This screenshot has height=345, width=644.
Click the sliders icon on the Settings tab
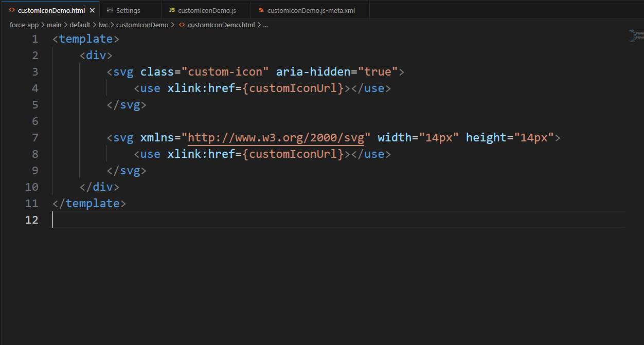tap(110, 9)
